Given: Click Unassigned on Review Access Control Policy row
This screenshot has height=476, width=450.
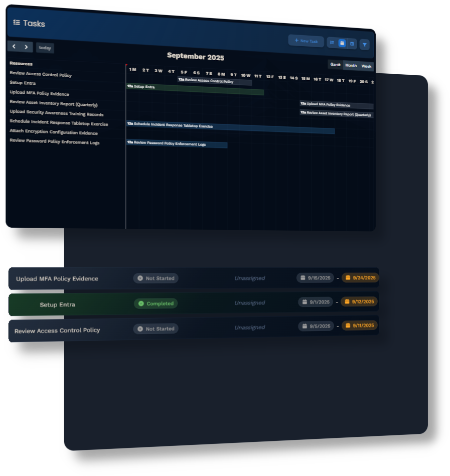Looking at the screenshot, I should (250, 327).
